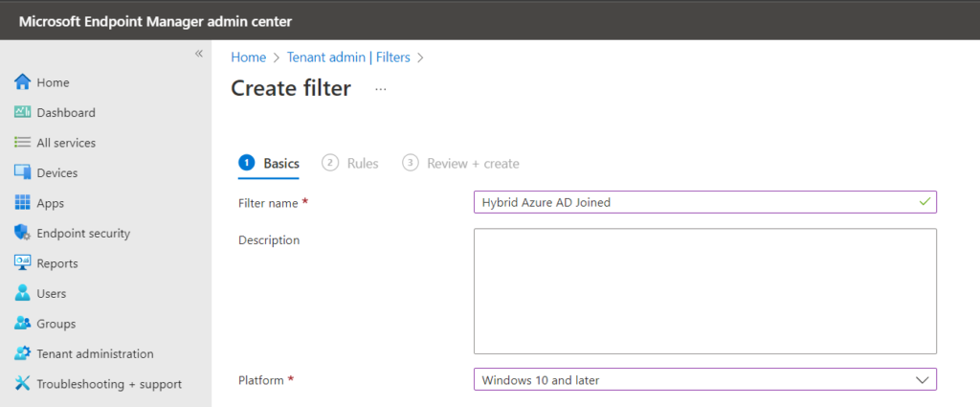Switch to the Rules step tab

(x=350, y=163)
